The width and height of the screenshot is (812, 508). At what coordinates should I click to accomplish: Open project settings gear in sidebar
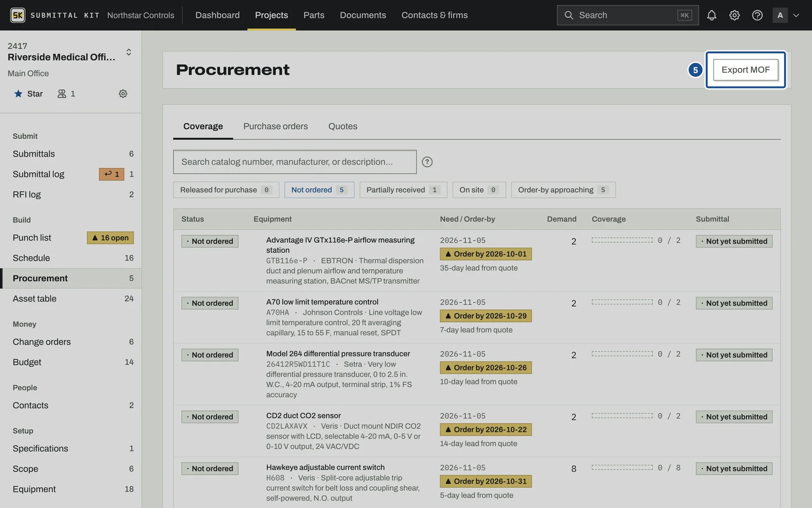(x=123, y=93)
